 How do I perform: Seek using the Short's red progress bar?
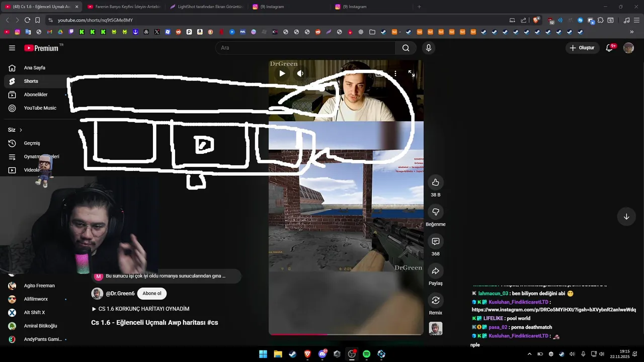pos(346,334)
